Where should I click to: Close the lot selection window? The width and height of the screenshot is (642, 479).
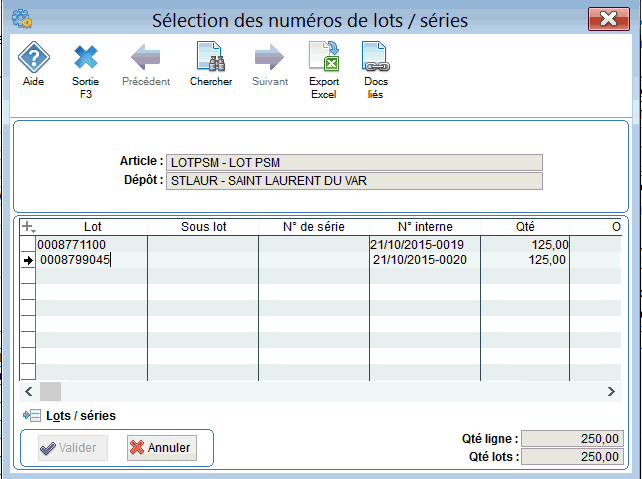coord(607,18)
